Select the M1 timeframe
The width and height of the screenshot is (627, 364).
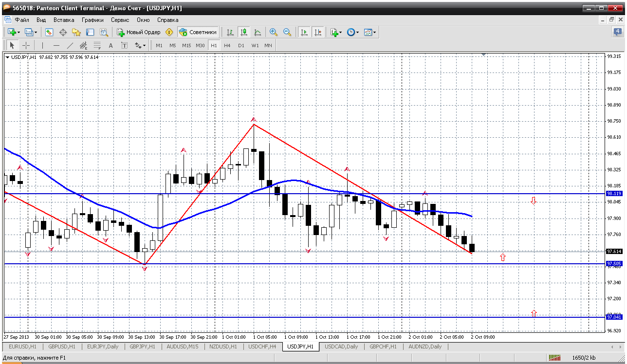(159, 45)
